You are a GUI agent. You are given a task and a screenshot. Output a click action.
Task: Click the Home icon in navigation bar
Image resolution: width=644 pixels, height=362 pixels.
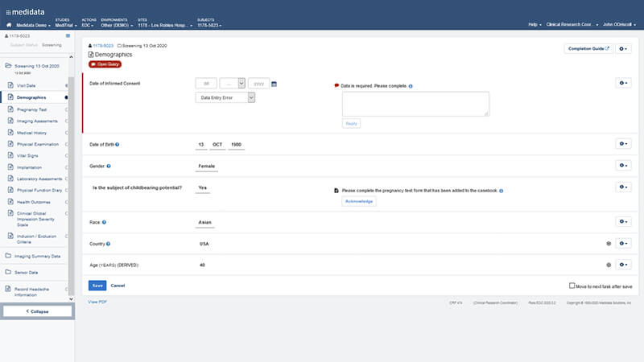pyautogui.click(x=9, y=25)
